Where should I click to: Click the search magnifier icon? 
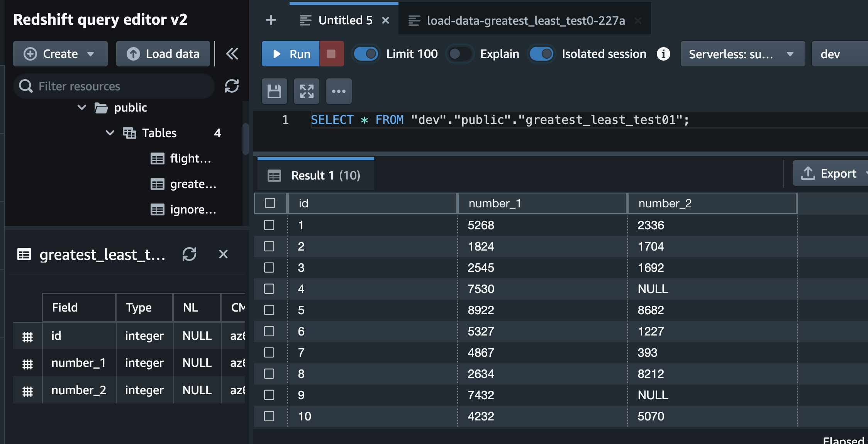pyautogui.click(x=26, y=86)
